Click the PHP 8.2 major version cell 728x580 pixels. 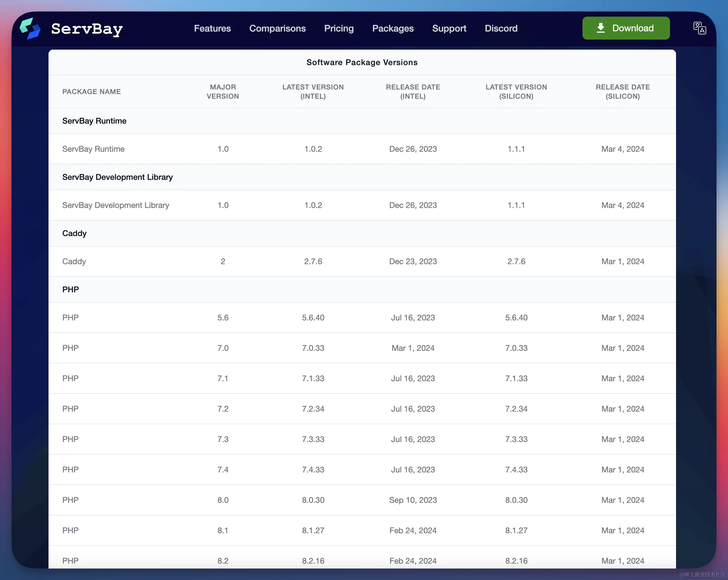coord(223,560)
